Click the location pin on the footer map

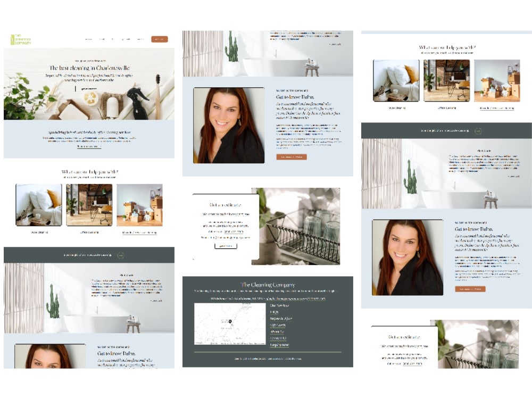[230, 321]
